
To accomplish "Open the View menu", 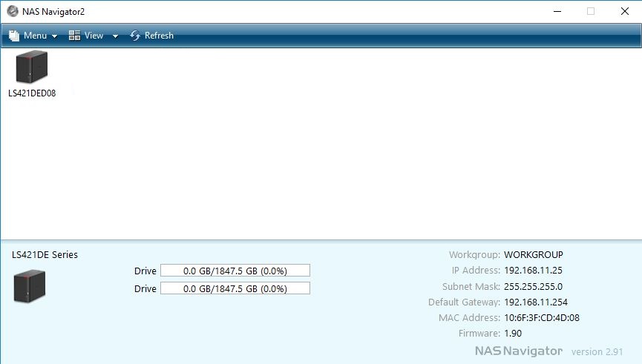I will [94, 36].
